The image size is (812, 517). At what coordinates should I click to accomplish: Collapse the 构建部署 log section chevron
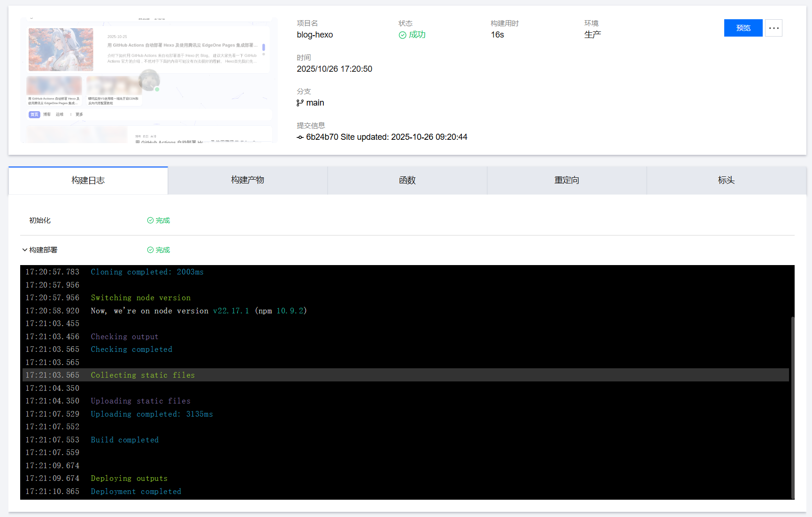point(25,250)
